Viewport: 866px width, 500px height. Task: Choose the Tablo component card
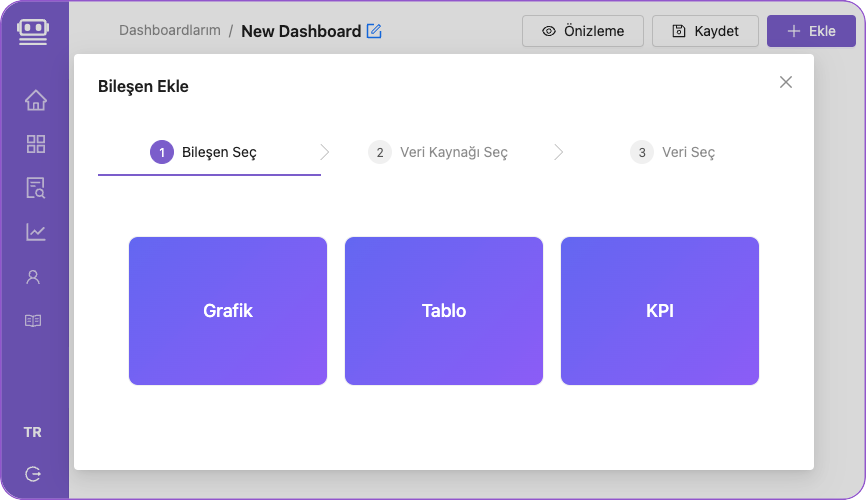point(444,311)
